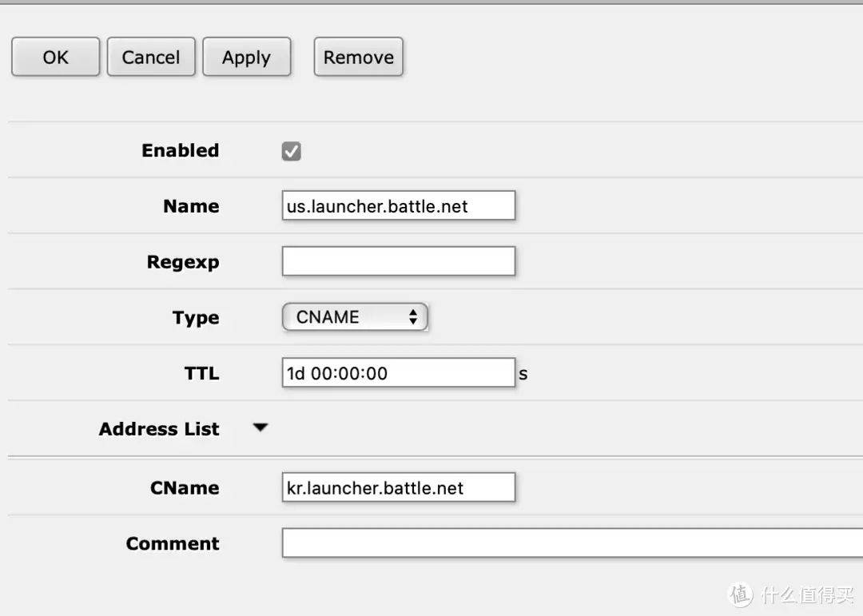This screenshot has width=863, height=616.
Task: Focus the Name field with us.launcher.battle.net
Action: [x=398, y=206]
